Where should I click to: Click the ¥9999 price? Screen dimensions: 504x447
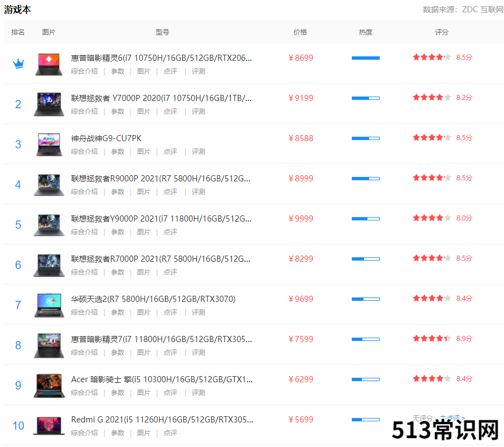click(301, 219)
